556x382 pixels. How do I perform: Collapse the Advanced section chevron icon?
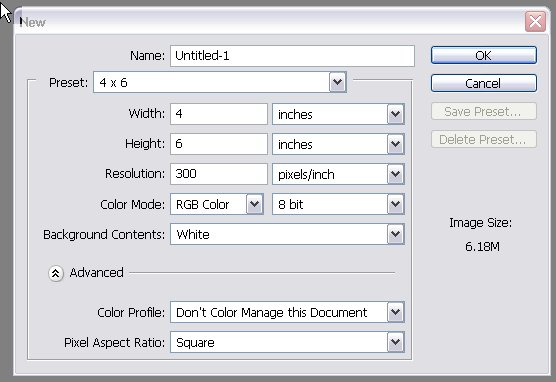(56, 273)
